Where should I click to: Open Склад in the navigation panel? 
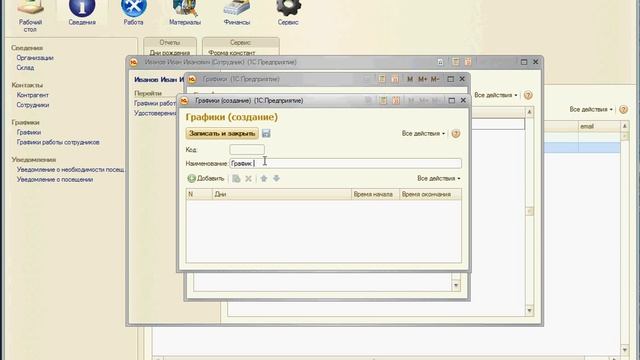(25, 68)
